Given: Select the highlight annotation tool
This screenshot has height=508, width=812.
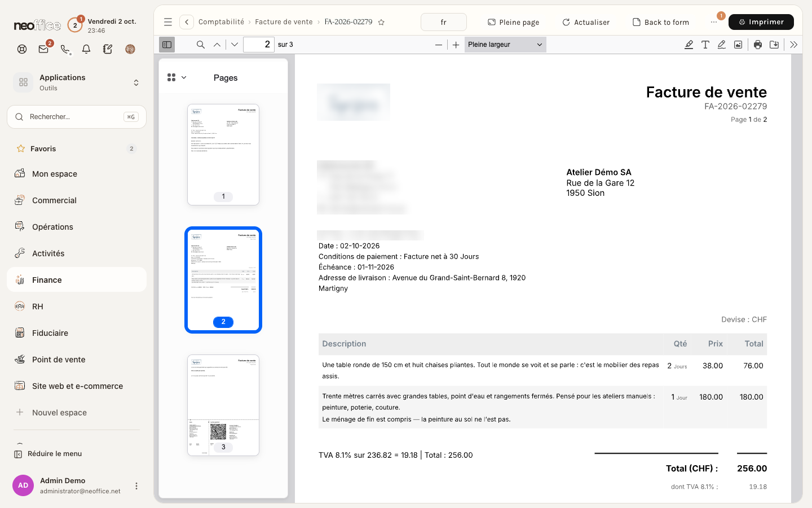Looking at the screenshot, I should tap(689, 45).
